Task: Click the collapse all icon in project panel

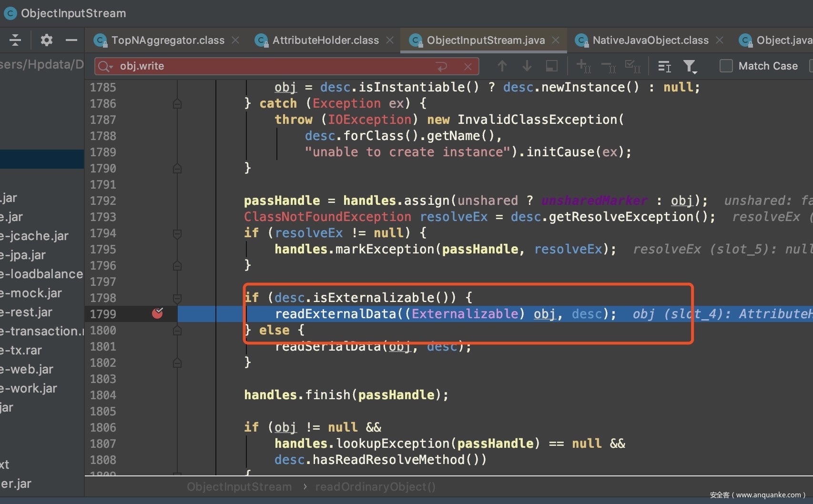Action: pos(15,40)
